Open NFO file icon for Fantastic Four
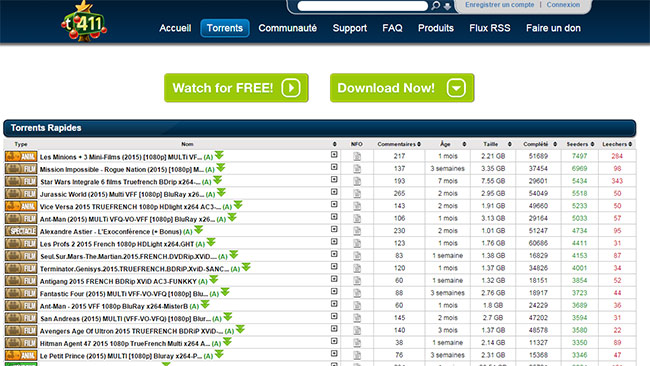The height and width of the screenshot is (366, 650). click(357, 293)
